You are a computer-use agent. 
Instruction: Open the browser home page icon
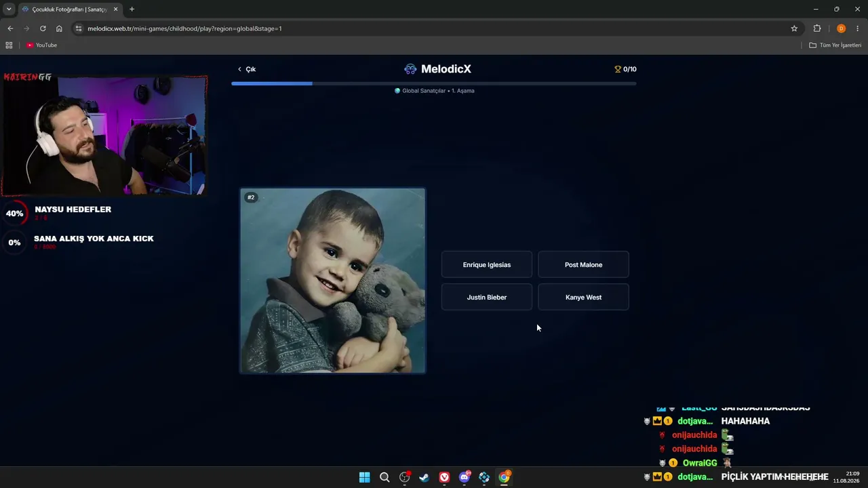(59, 28)
